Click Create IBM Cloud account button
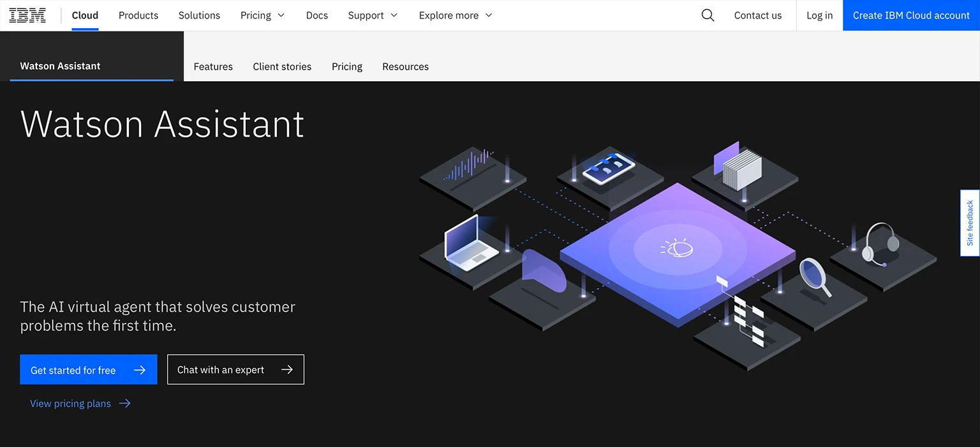The height and width of the screenshot is (447, 980). pos(911,15)
